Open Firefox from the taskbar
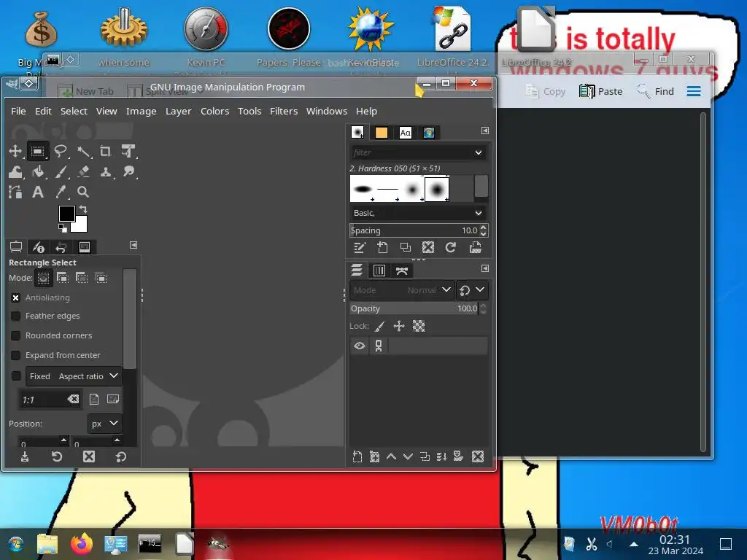 coord(82,543)
